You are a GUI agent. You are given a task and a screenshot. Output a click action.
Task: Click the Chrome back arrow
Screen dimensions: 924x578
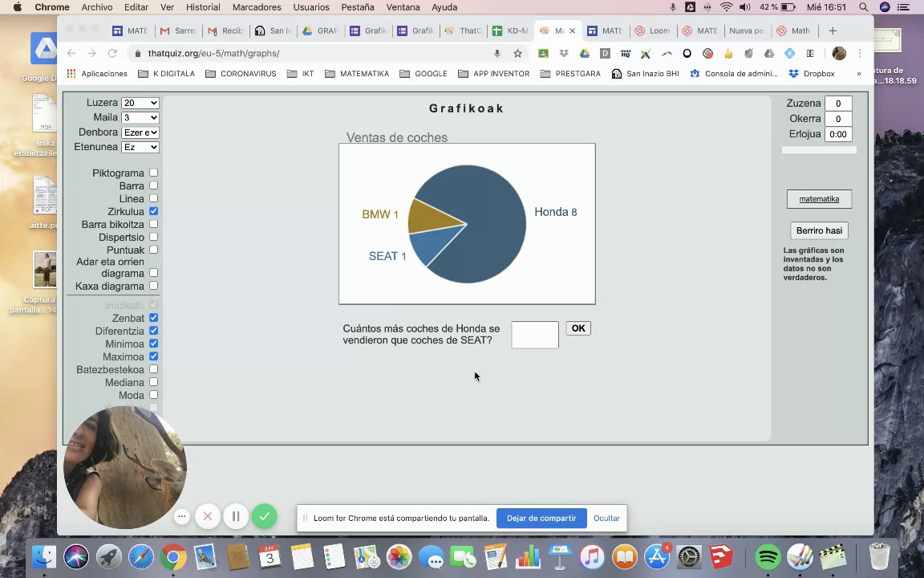(71, 53)
